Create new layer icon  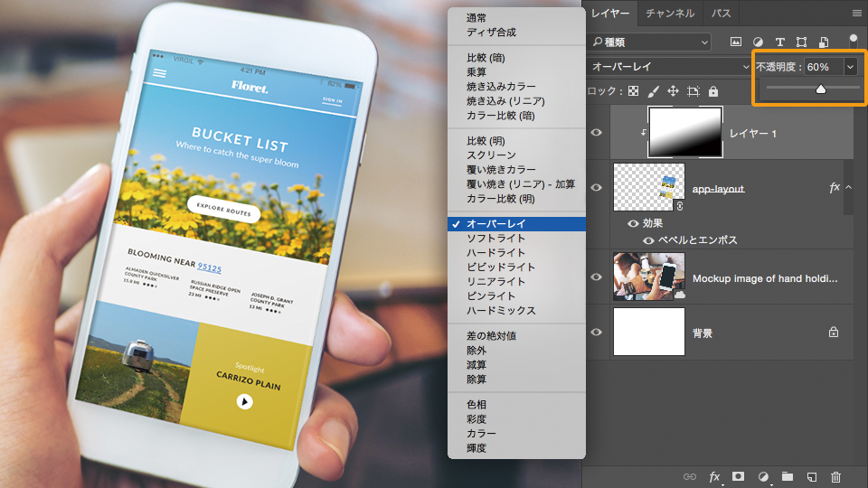[x=812, y=476]
